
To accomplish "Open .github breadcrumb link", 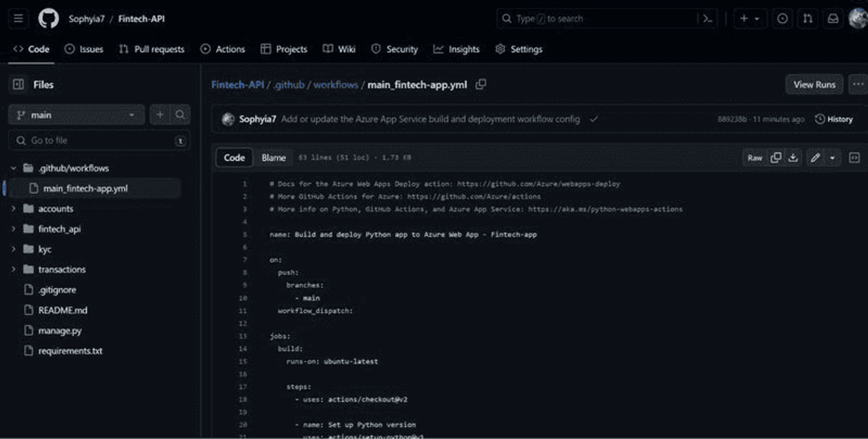I will 289,85.
